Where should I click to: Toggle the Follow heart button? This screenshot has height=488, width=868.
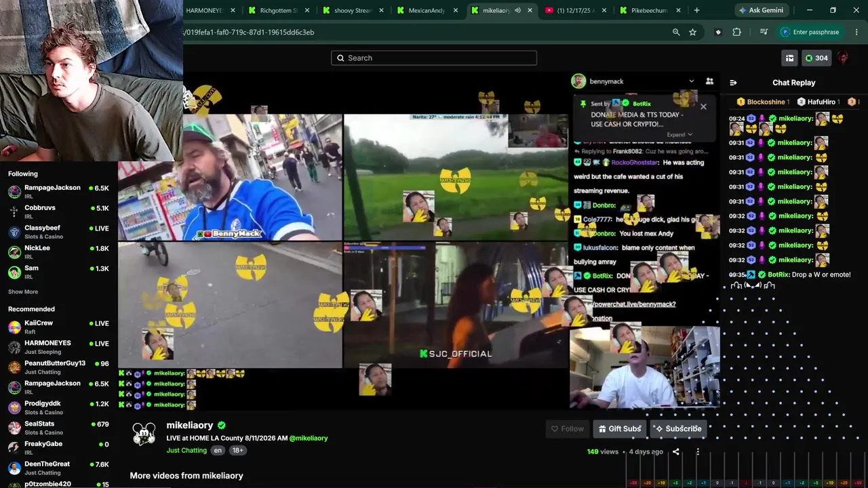point(568,429)
